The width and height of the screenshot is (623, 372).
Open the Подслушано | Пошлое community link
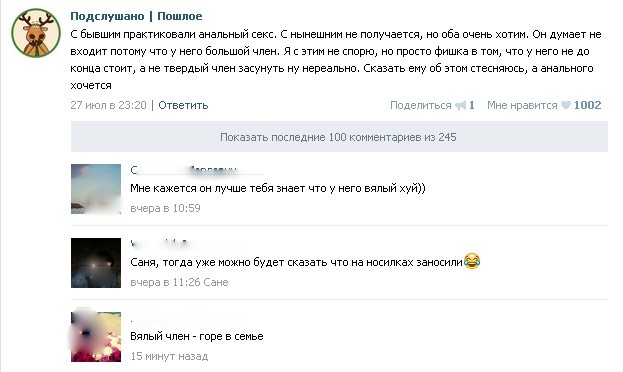(x=136, y=16)
